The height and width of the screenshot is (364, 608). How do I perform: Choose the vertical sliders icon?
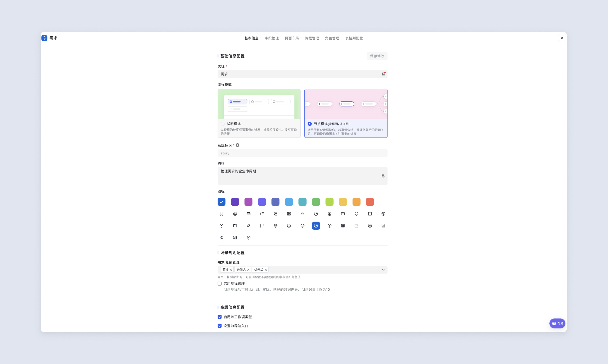tap(356, 226)
